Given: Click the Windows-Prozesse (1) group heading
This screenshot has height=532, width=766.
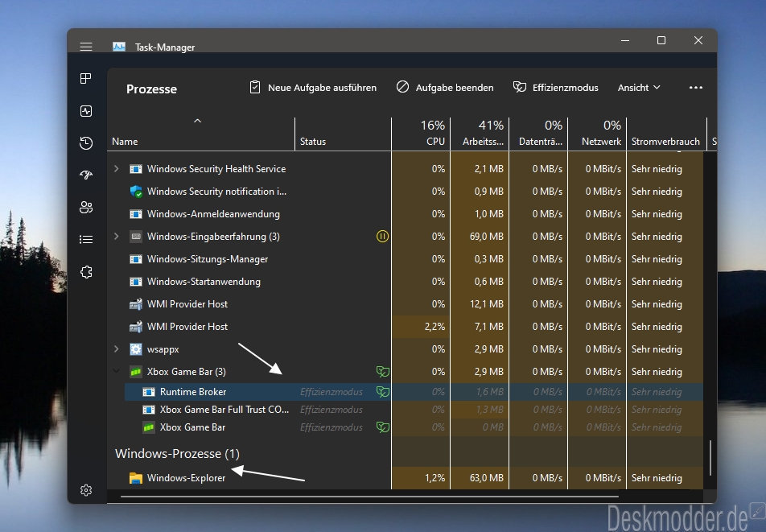Looking at the screenshot, I should tap(177, 454).
